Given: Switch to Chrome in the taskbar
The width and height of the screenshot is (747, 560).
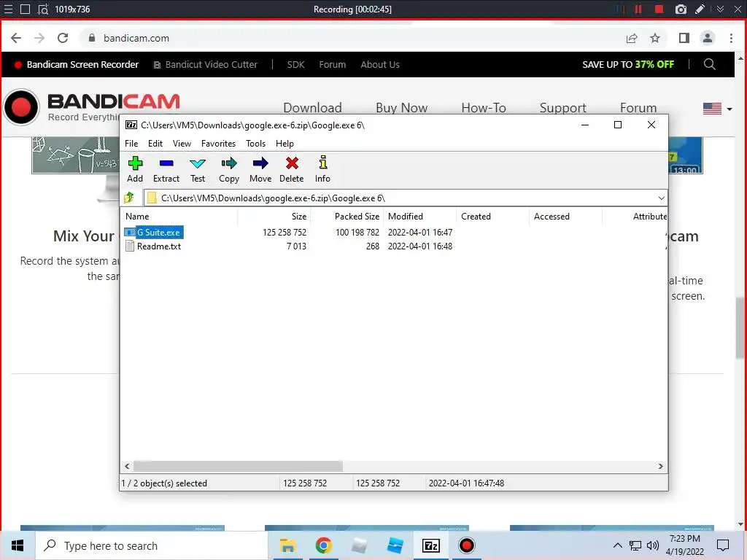Looking at the screenshot, I should tap(323, 545).
